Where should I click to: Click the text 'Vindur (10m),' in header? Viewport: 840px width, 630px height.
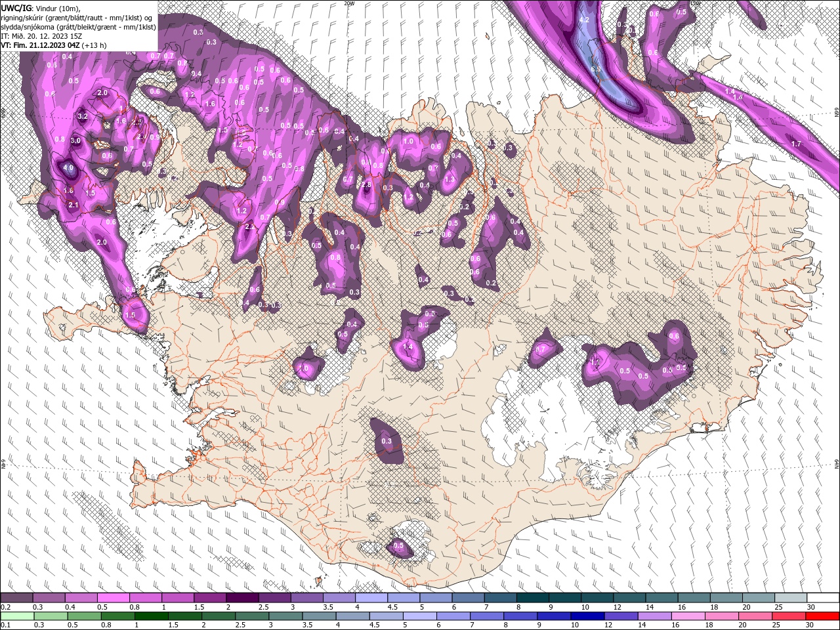(58, 8)
